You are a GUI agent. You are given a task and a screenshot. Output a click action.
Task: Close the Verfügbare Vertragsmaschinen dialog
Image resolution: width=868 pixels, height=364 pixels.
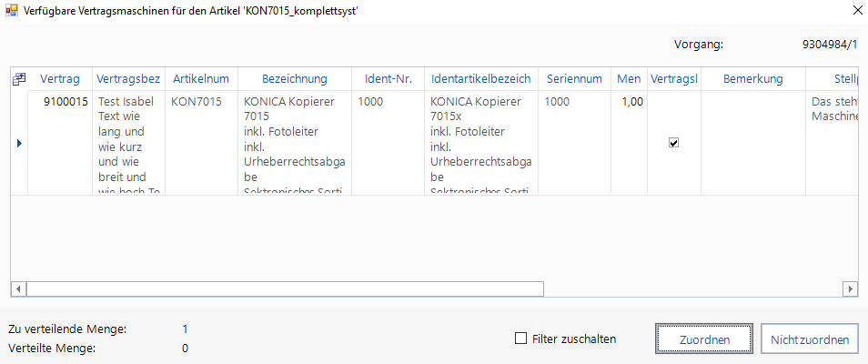(855, 11)
